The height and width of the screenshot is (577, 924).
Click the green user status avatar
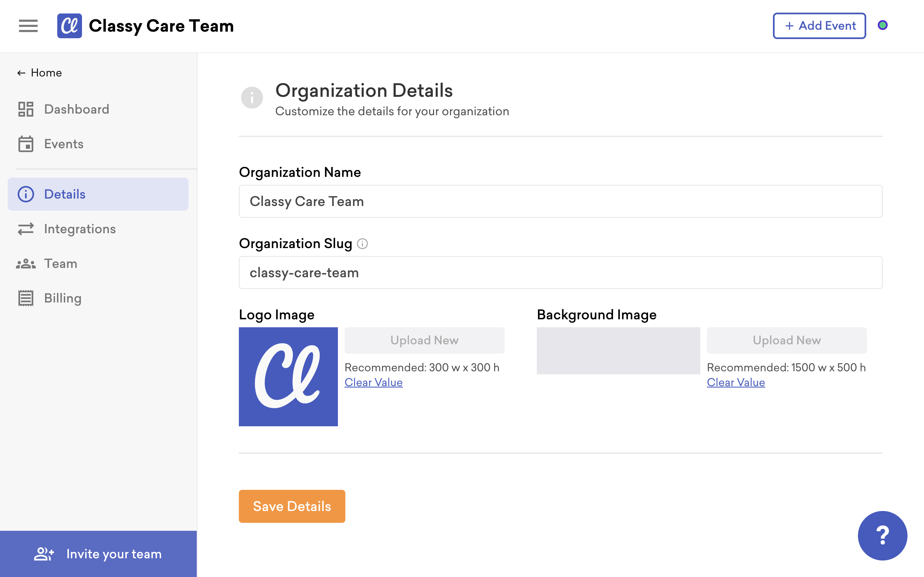[x=882, y=25]
